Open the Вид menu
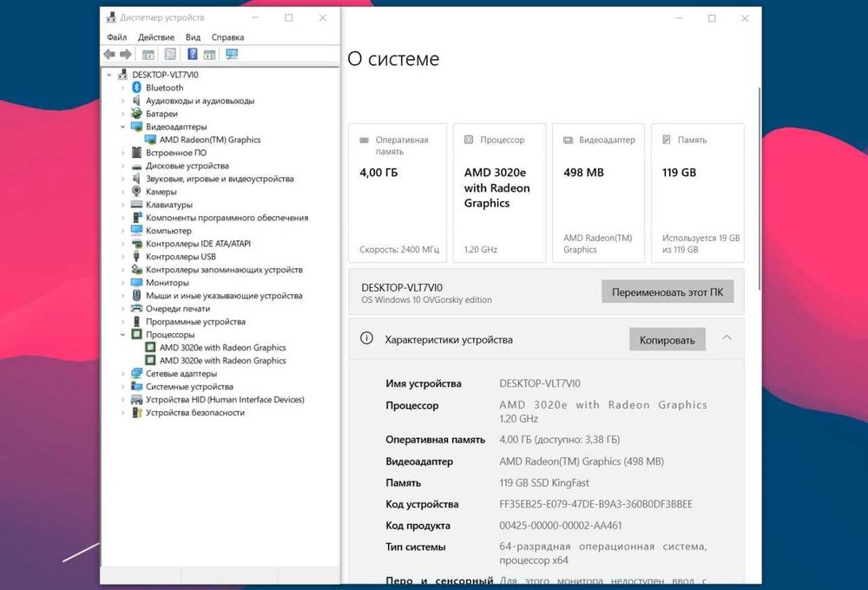This screenshot has height=590, width=868. [193, 37]
